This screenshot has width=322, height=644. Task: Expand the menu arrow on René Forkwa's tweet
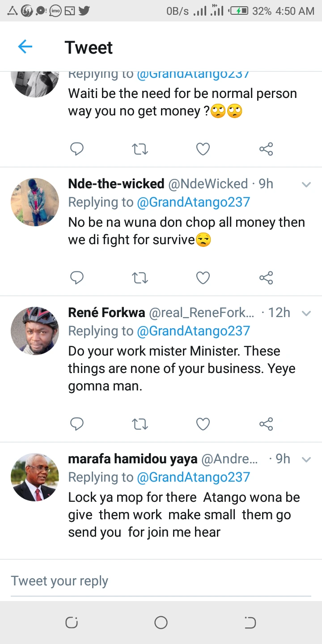(306, 313)
